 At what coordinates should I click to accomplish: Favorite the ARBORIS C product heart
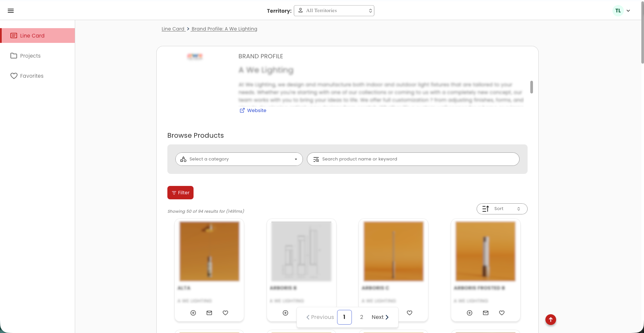click(410, 313)
